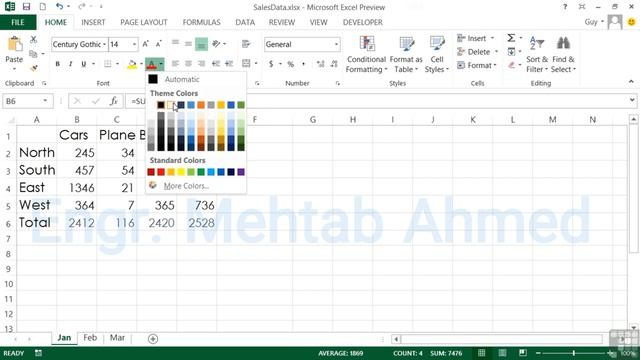640x360 pixels.
Task: Toggle Bottom Align in the ribbon
Action: [201, 44]
